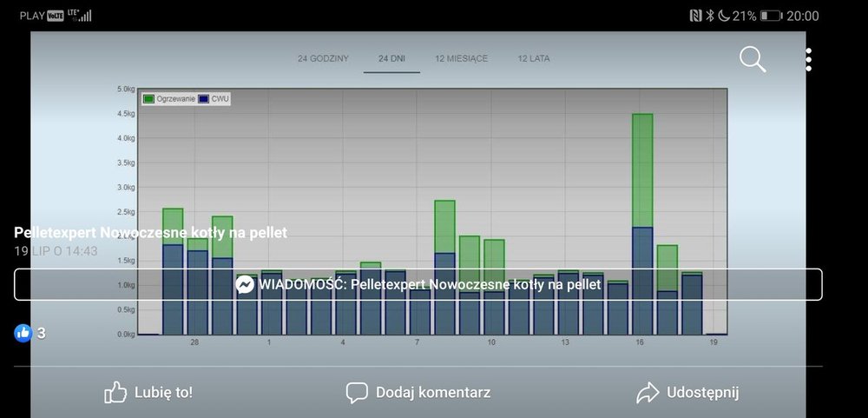The image size is (868, 418).
Task: Tap the x-axis label 19
Action: point(713,342)
